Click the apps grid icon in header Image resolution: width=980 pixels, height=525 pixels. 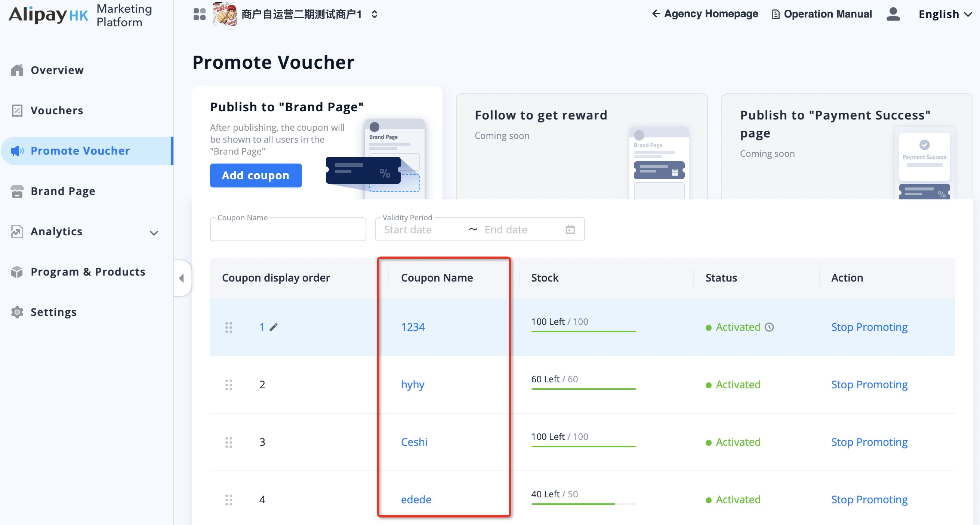click(x=199, y=15)
